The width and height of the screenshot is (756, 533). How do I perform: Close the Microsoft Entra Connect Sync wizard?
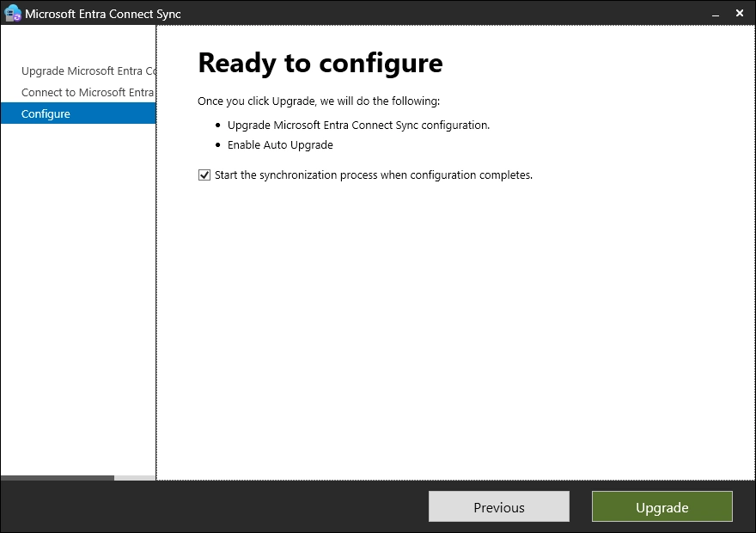(x=741, y=14)
